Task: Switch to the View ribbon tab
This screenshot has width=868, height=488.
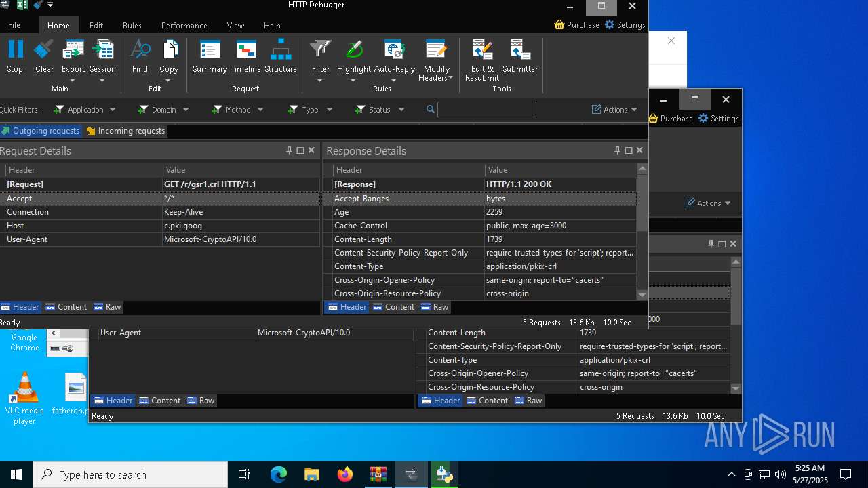Action: click(235, 26)
